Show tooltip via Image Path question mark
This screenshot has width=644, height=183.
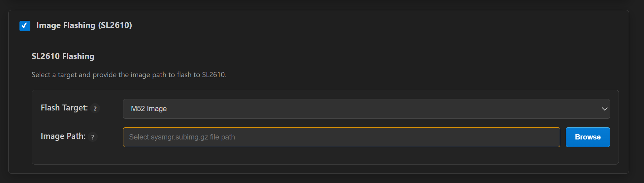tap(93, 137)
